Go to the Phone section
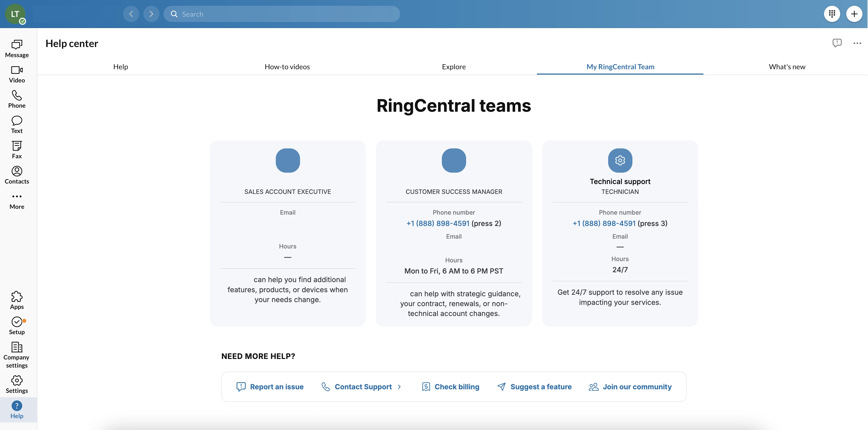 (17, 99)
